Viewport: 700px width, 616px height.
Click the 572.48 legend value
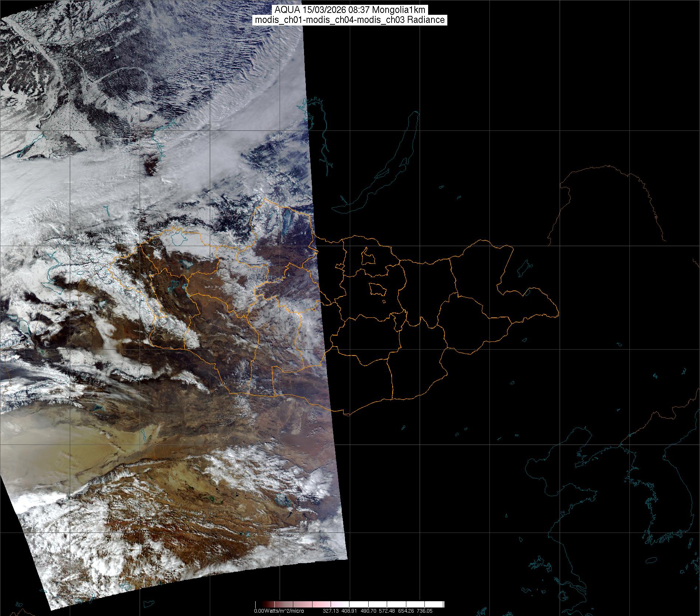point(387,611)
